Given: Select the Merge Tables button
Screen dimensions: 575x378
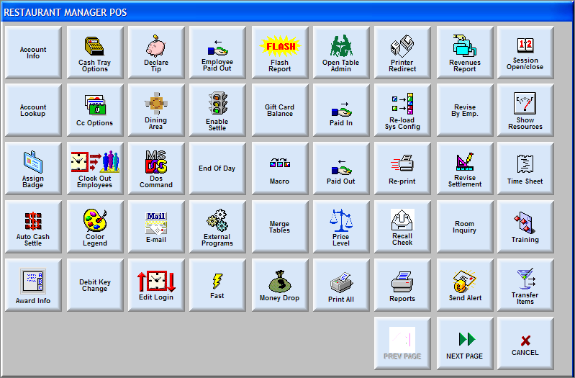Looking at the screenshot, I should (x=279, y=227).
